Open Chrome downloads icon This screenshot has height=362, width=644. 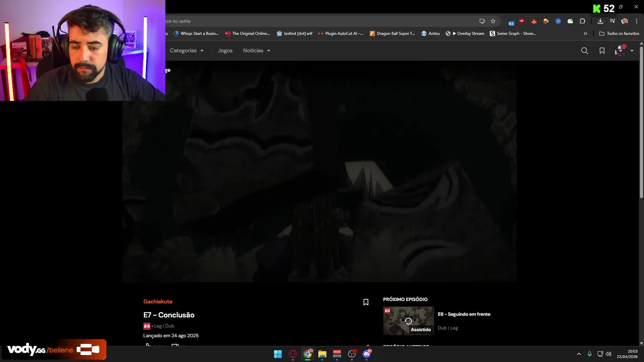(x=600, y=21)
